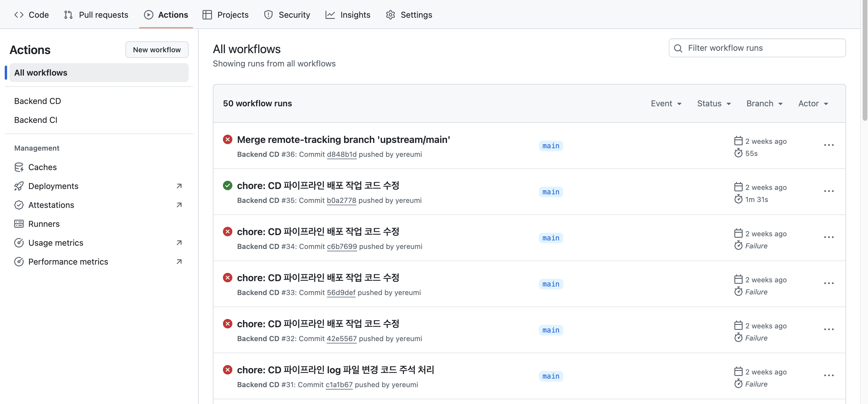
Task: Open the Branch filter dropdown
Action: coord(764,103)
